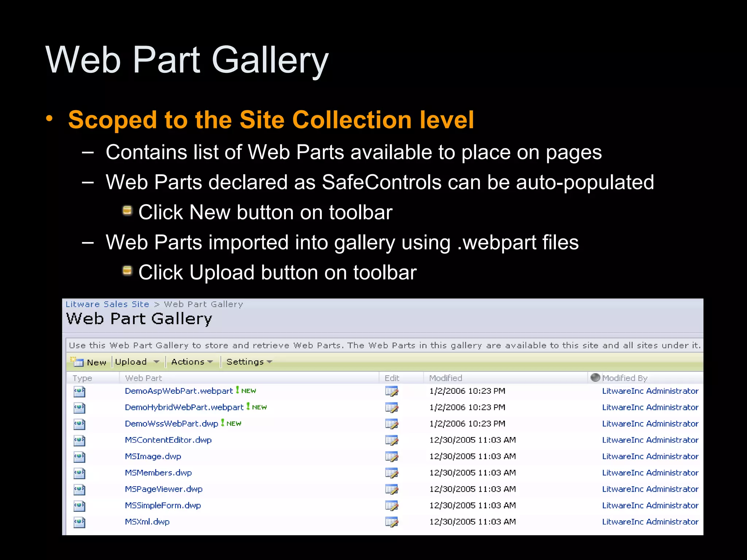
Task: Follow the Litware Sales Site breadcrumb link
Action: [107, 304]
